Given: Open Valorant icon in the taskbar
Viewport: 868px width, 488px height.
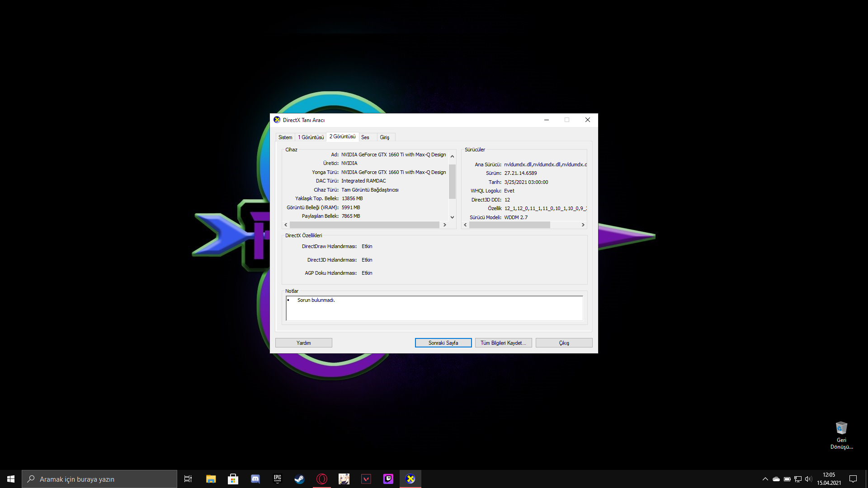Looking at the screenshot, I should (366, 479).
